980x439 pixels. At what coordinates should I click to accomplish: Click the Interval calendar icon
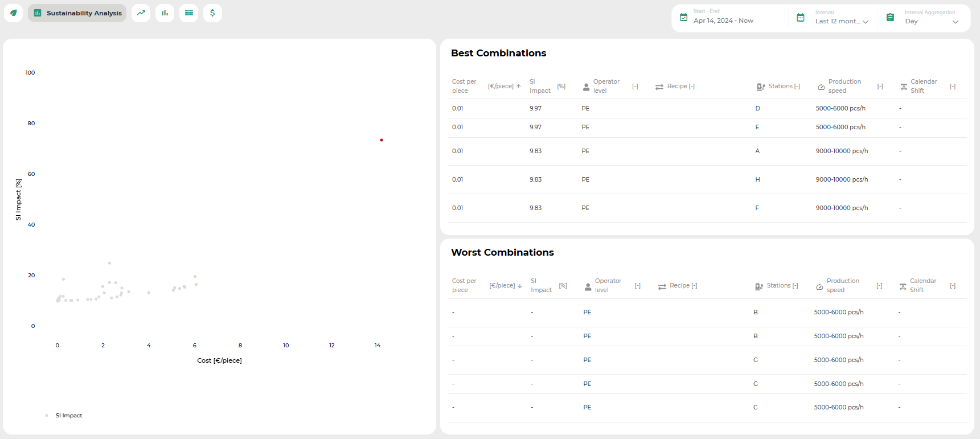click(800, 18)
